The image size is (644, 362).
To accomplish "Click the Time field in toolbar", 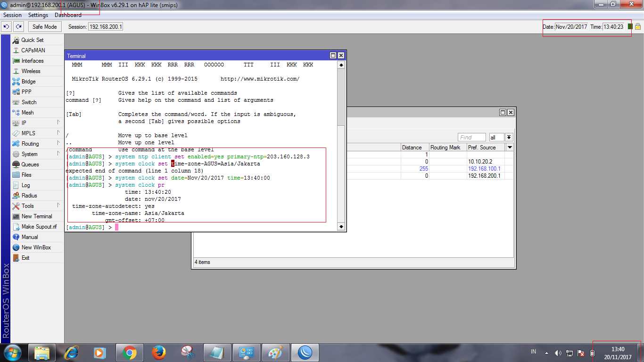I will coord(614,27).
